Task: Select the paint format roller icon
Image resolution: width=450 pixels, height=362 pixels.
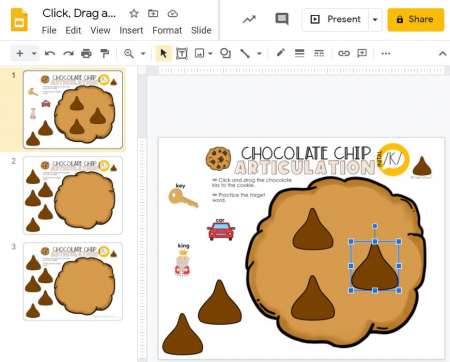Action: (x=105, y=53)
